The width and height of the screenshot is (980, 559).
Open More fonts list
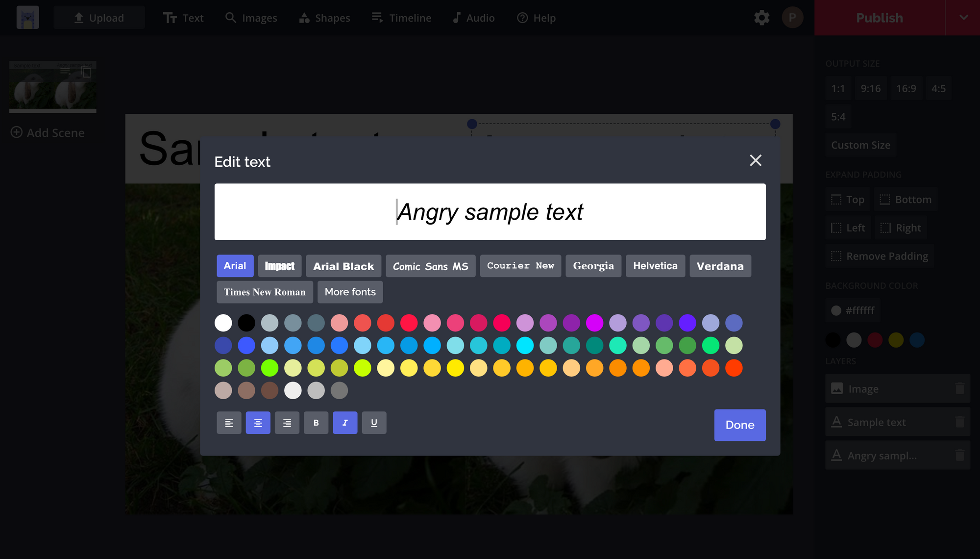pyautogui.click(x=350, y=292)
